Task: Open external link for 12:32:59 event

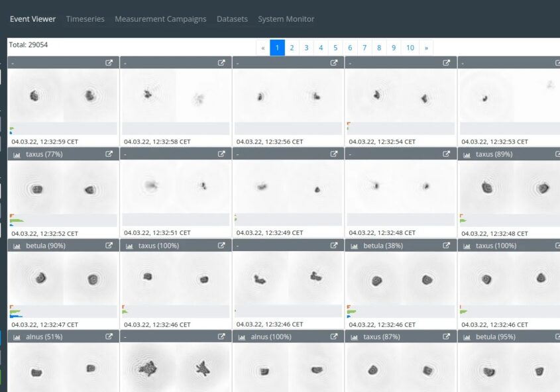Action: tap(109, 62)
